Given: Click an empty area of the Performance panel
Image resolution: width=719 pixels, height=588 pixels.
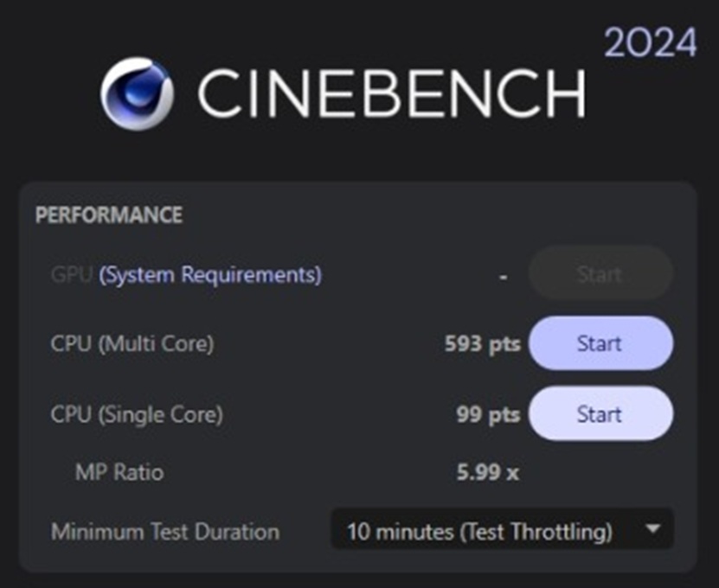Looking at the screenshot, I should pos(367,215).
